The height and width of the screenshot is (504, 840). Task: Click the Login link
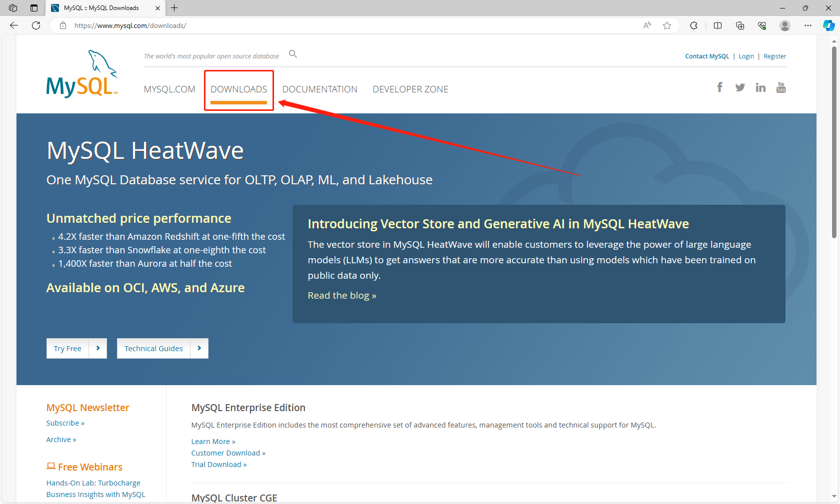click(x=746, y=56)
